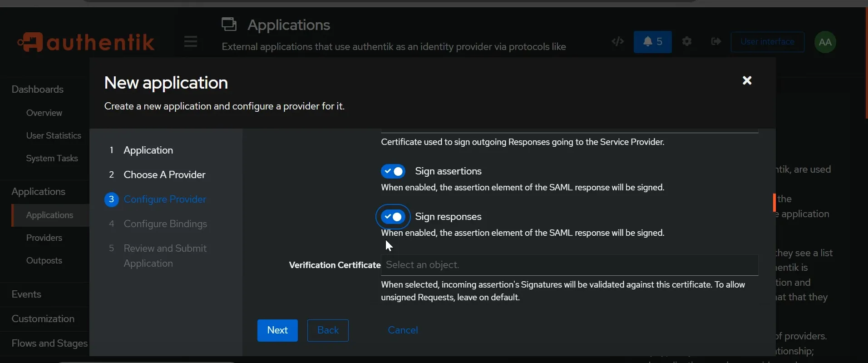Select step 5 Review and Submit Application
The width and height of the screenshot is (868, 363).
pos(158,256)
